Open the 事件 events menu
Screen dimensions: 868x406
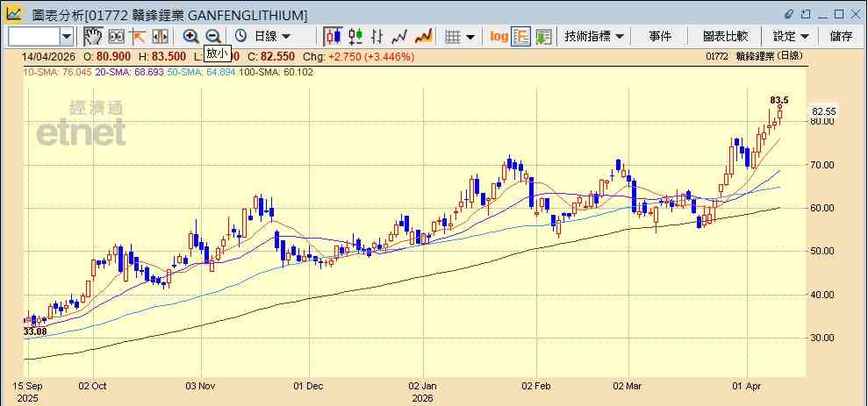(x=660, y=37)
